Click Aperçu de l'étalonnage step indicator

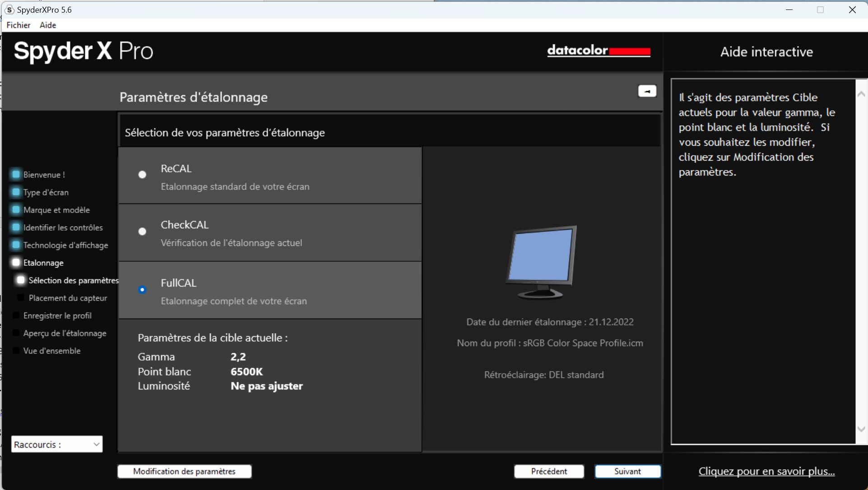(x=16, y=333)
